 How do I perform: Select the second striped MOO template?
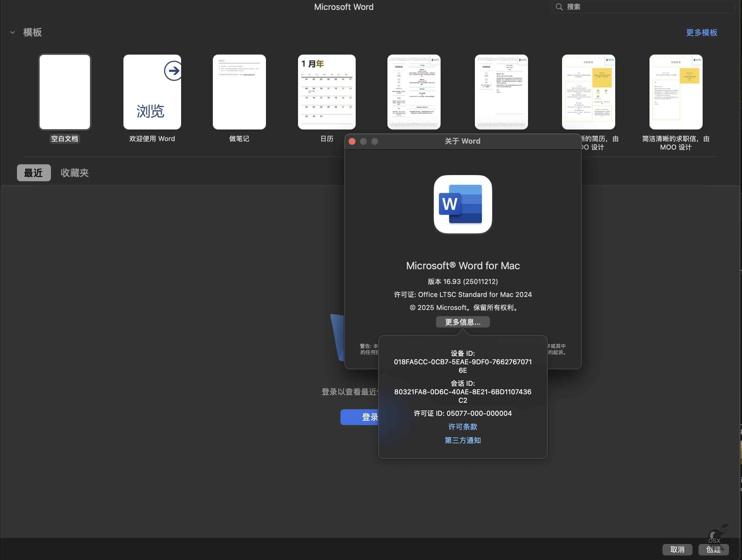point(501,92)
